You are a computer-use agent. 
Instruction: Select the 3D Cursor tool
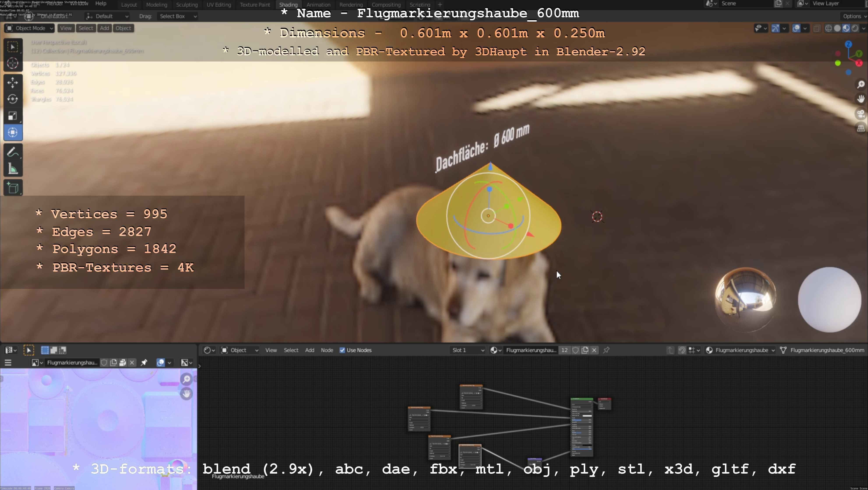pyautogui.click(x=12, y=63)
